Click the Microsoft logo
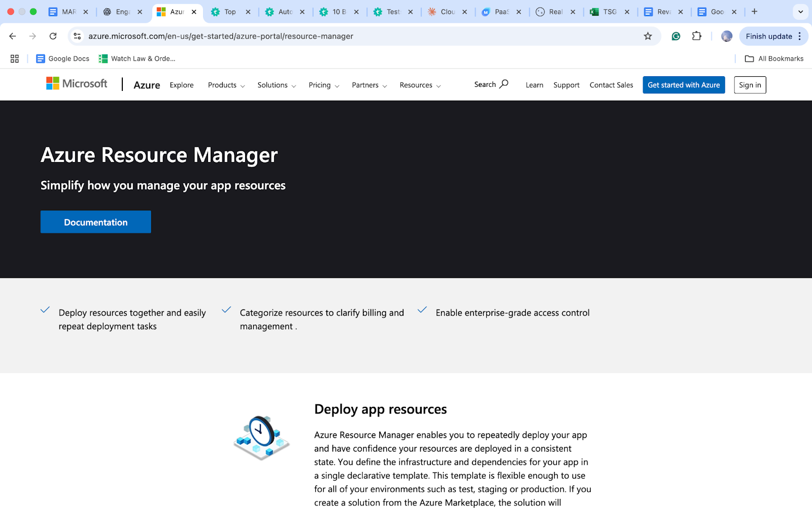812x508 pixels. [77, 83]
